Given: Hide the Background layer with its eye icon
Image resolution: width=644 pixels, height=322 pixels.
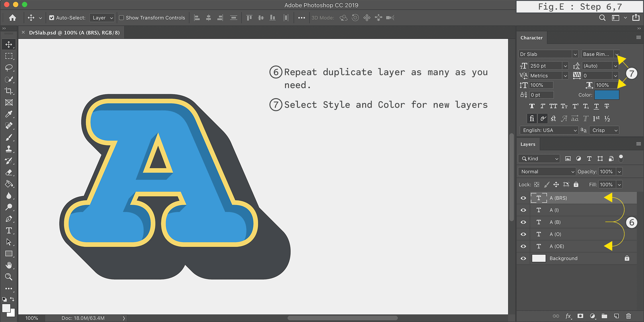Looking at the screenshot, I should (523, 258).
